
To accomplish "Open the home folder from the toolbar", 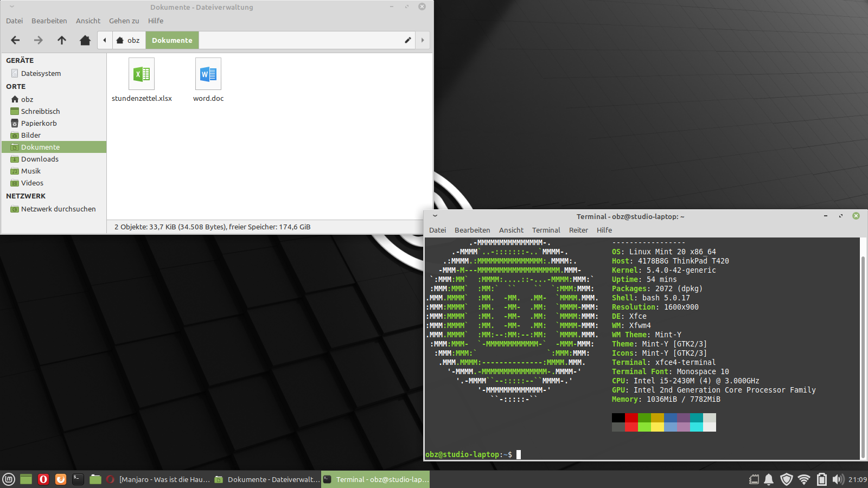I will pyautogui.click(x=85, y=40).
